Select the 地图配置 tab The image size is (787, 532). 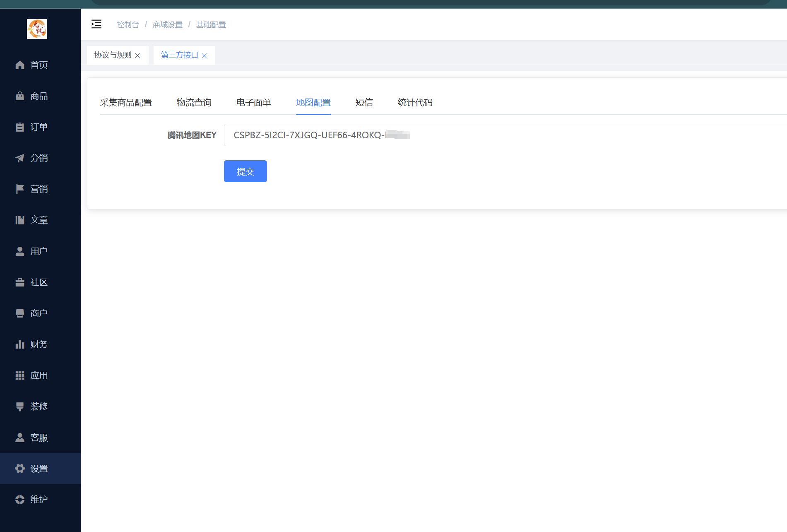point(313,103)
